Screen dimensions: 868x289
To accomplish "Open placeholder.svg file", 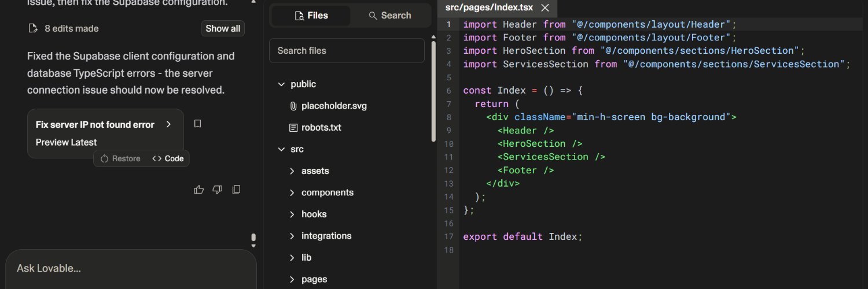I will coord(334,106).
